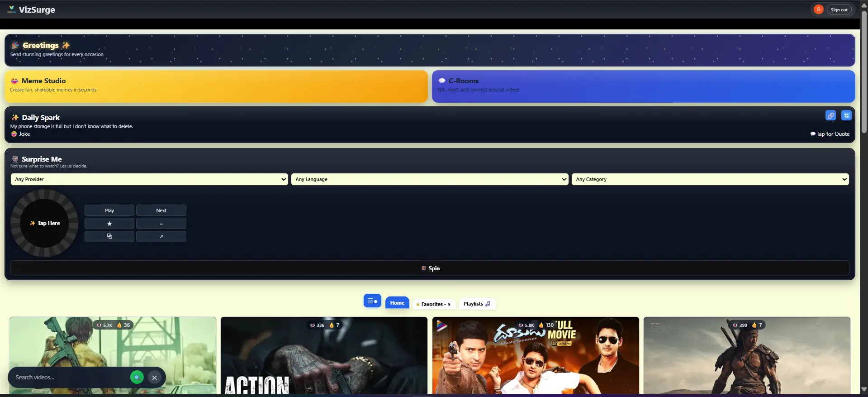Click the 5.7K views badge on first video
Viewport: 868px width, 397px height.
[104, 325]
